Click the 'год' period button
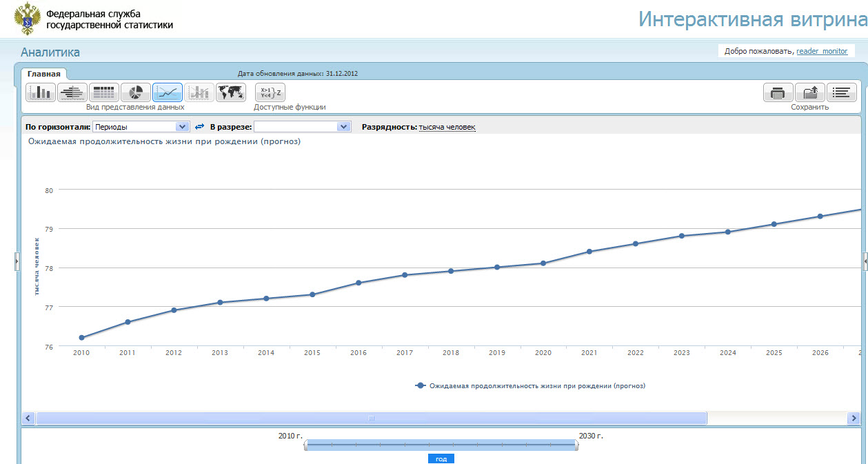The width and height of the screenshot is (868, 464). (x=441, y=459)
